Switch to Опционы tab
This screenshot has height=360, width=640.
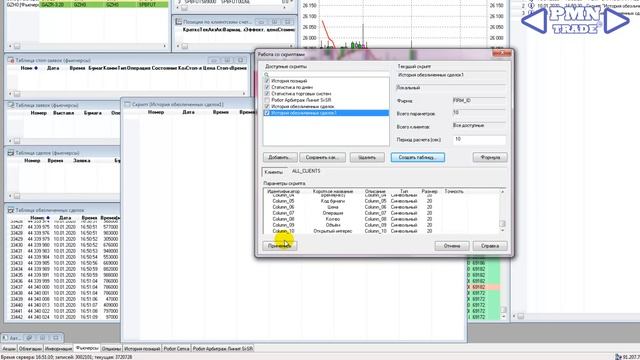coord(111,349)
